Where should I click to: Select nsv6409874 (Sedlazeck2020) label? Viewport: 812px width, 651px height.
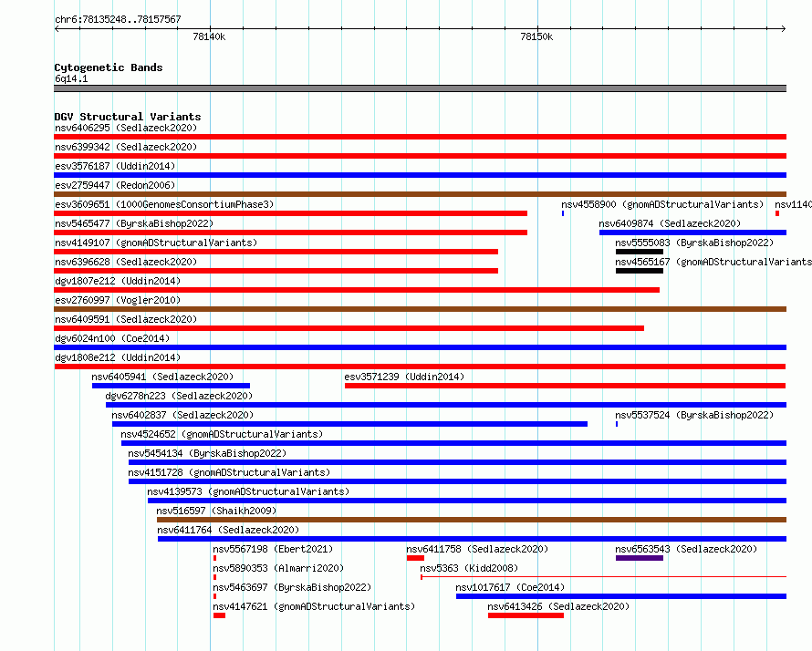coord(670,223)
